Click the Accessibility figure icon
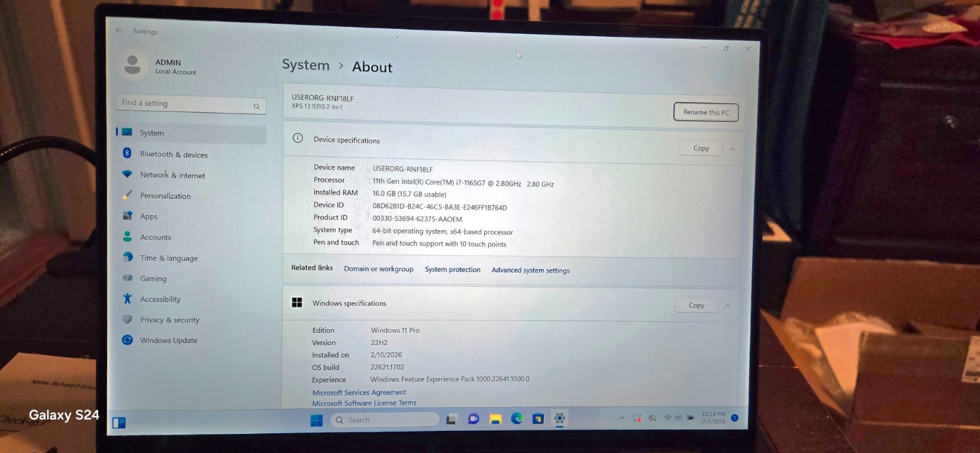 pos(127,299)
